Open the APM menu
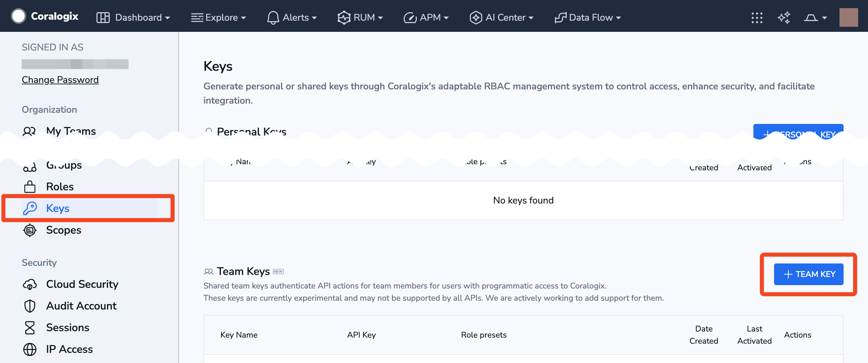Screen dimensions: 868x363 (426, 18)
